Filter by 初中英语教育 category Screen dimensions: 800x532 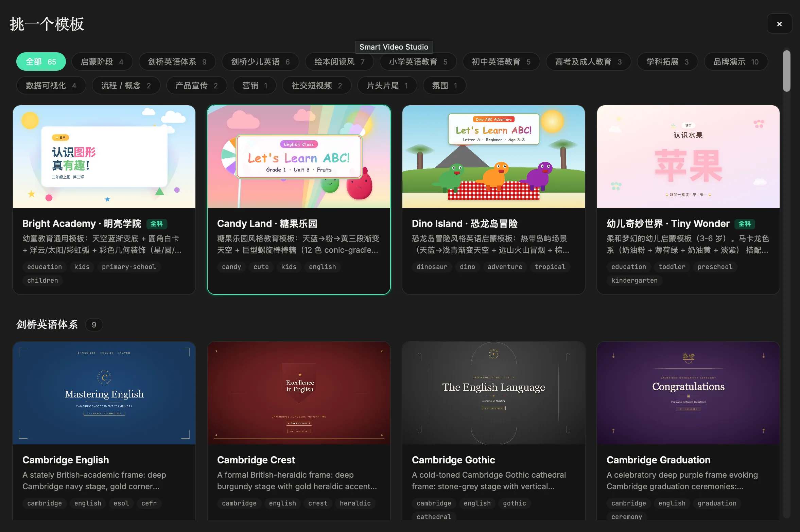click(501, 62)
